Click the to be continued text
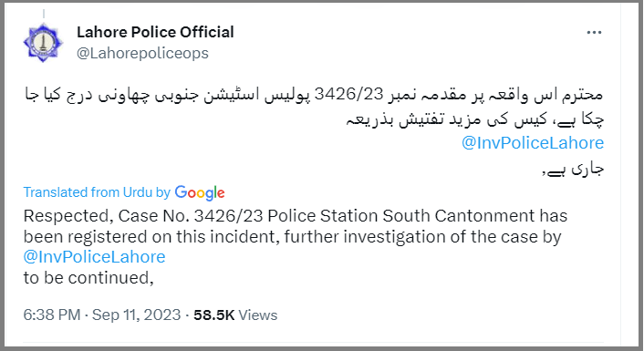Viewport: 644px width, 351px height. click(88, 278)
